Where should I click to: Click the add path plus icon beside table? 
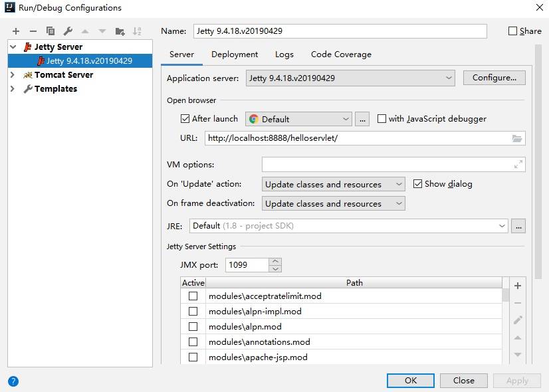[x=518, y=286]
